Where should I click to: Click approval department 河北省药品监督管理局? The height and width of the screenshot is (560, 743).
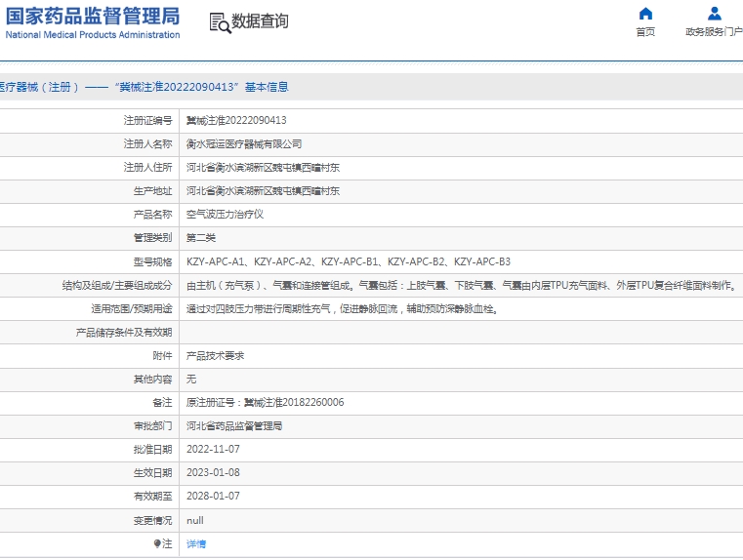[234, 425]
